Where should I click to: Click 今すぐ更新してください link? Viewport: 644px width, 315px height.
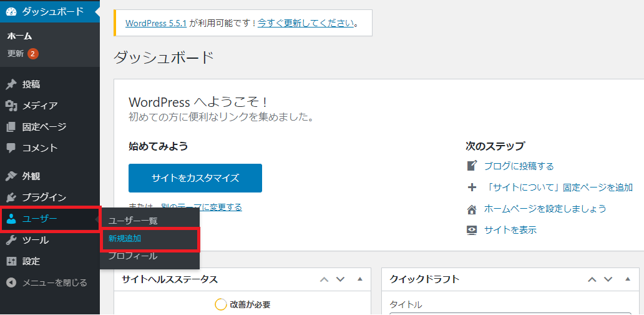coord(306,23)
